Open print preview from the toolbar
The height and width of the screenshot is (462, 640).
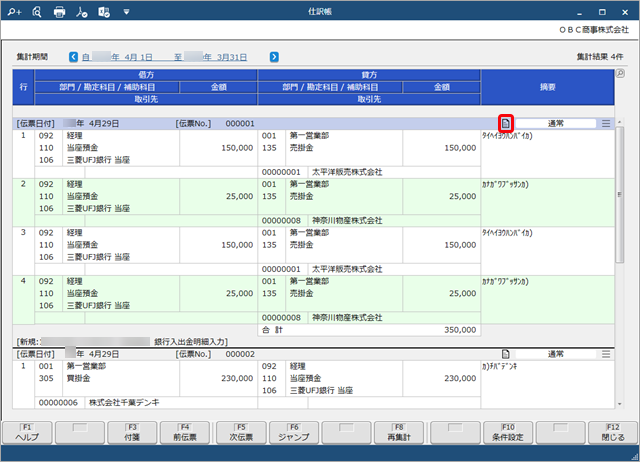(37, 12)
